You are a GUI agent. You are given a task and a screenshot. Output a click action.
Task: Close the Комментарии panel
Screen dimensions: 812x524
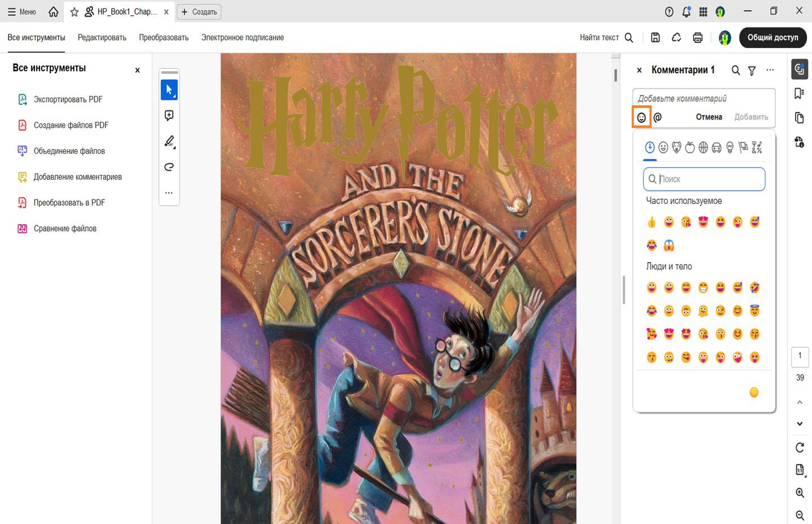[x=639, y=70]
